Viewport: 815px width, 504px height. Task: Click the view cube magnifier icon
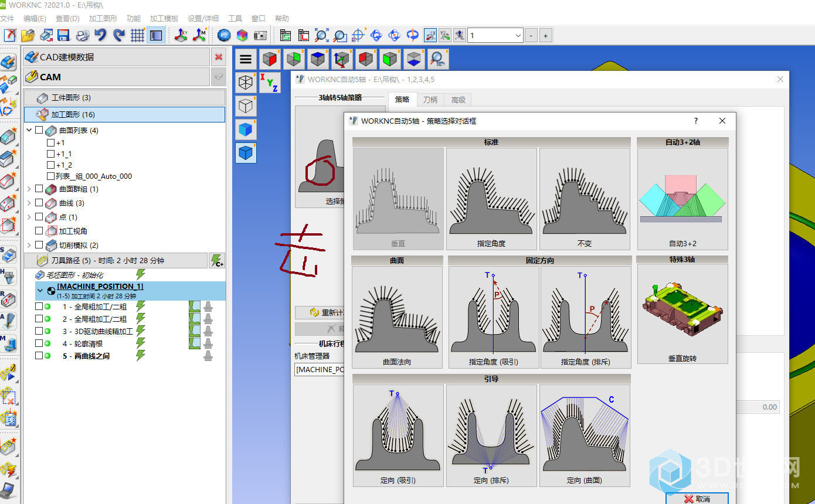(x=438, y=59)
